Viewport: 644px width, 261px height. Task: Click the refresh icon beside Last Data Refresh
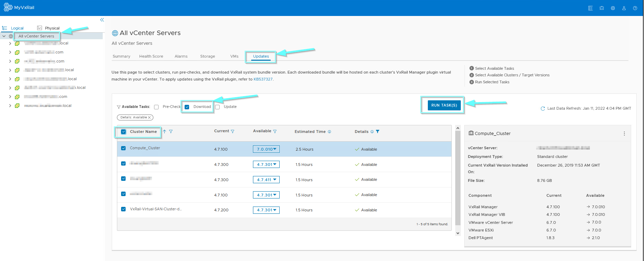click(x=543, y=109)
